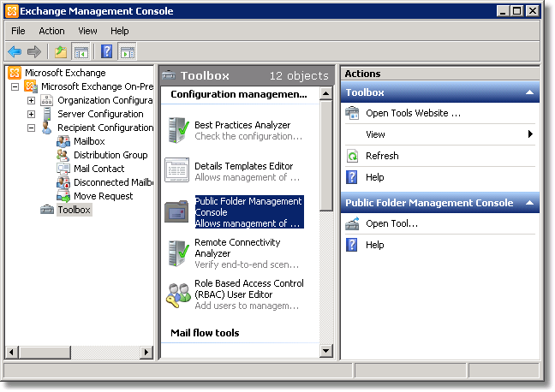Click the Microsoft Exchange On-Premises node icon
The image size is (555, 392).
31,86
